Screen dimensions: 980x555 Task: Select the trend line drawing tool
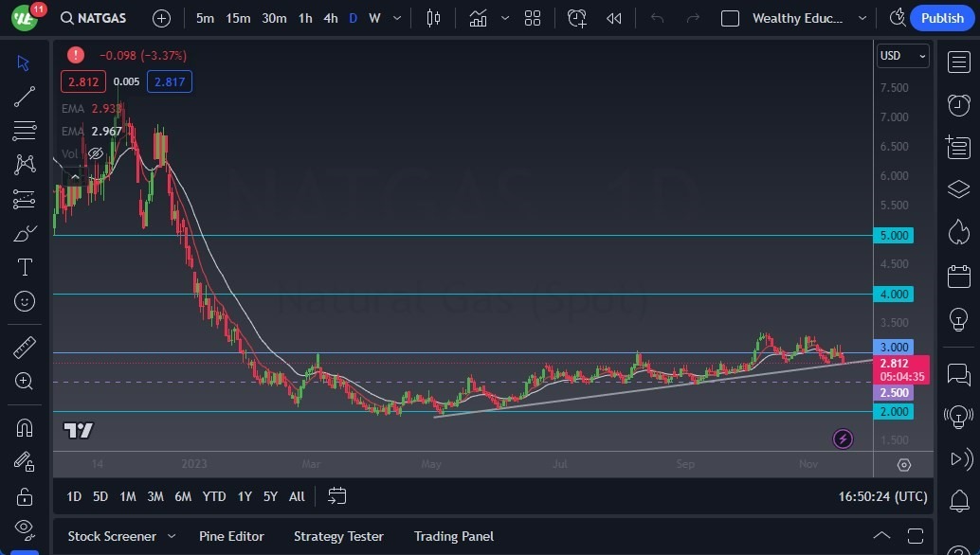25,97
